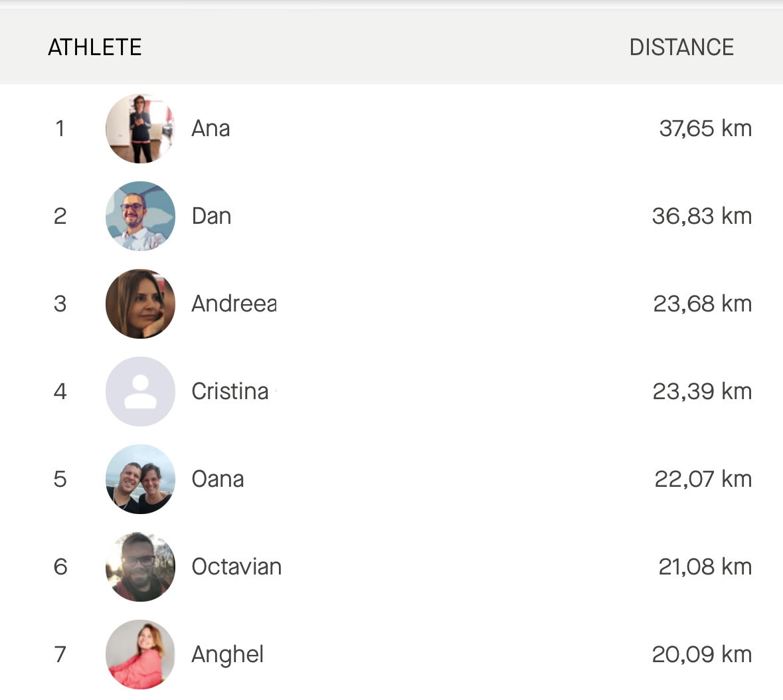Click the DISTANCE column header
This screenshot has height=700, width=783.
[x=681, y=47]
